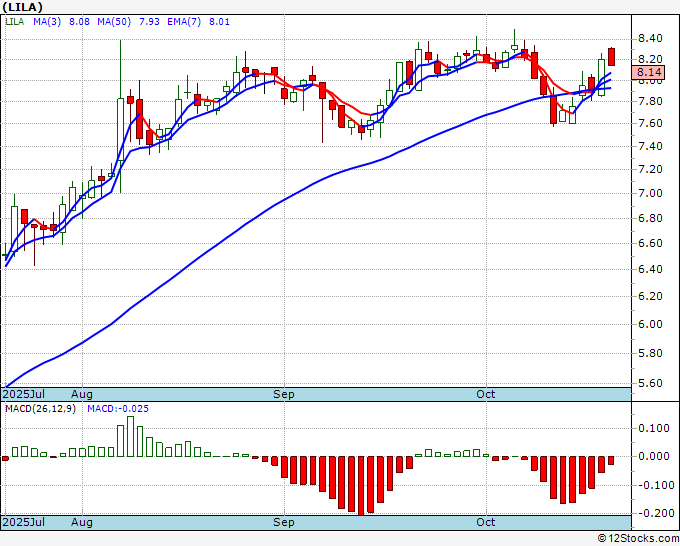The image size is (680, 546).
Task: Click the 6.00 price axis label
Action: (650, 324)
